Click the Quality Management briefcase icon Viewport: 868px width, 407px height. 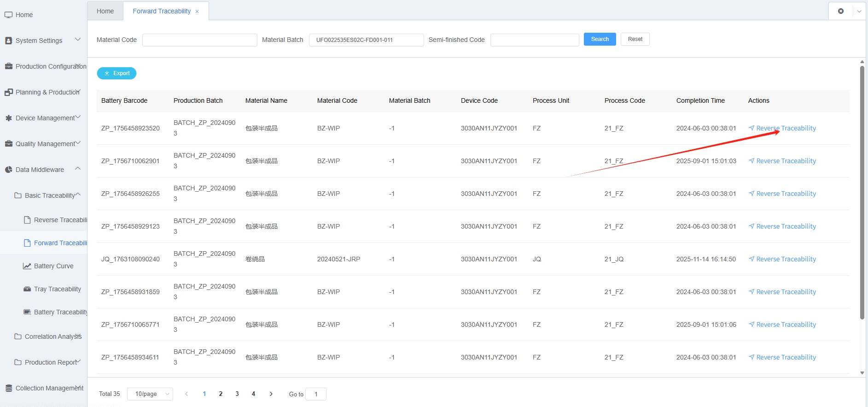pos(8,144)
